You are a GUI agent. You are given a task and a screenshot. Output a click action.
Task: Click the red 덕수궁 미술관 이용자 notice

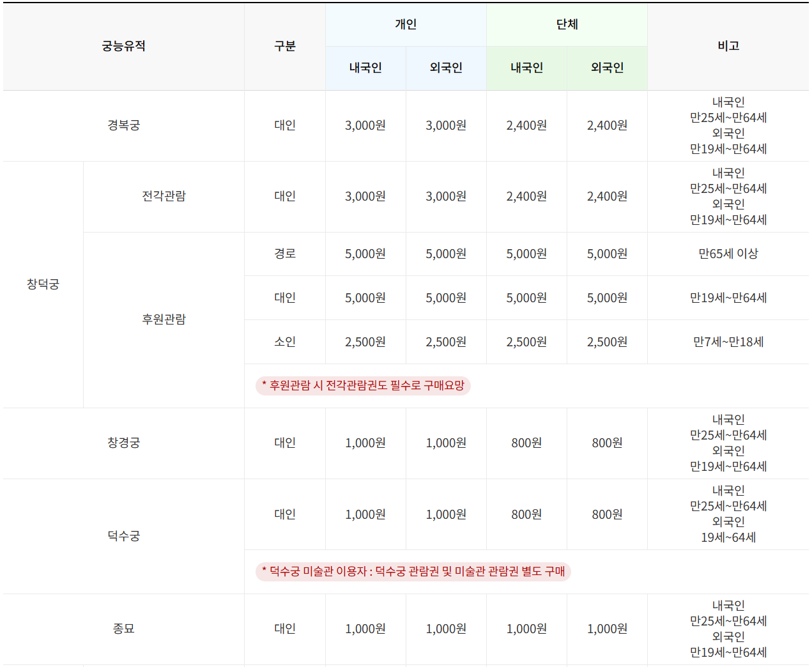[413, 571]
